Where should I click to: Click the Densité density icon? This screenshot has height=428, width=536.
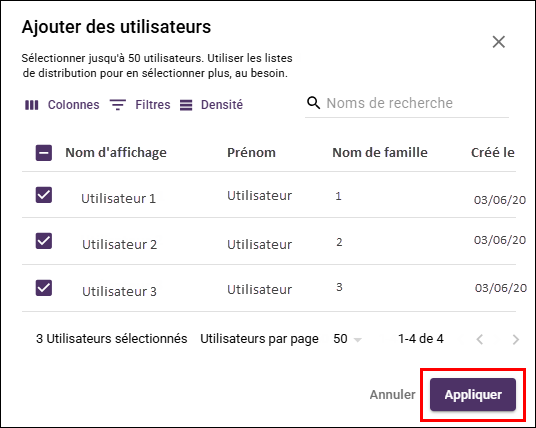(186, 105)
